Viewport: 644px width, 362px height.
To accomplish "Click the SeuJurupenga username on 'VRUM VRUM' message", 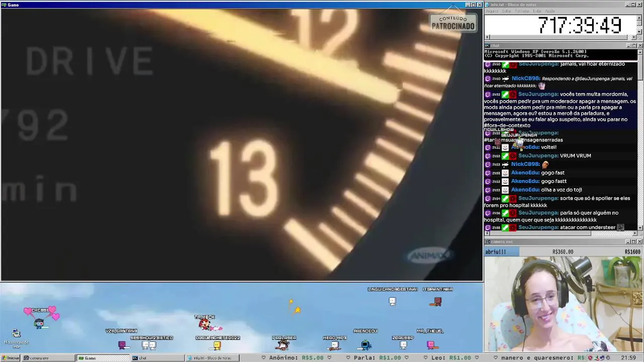I will tap(538, 156).
